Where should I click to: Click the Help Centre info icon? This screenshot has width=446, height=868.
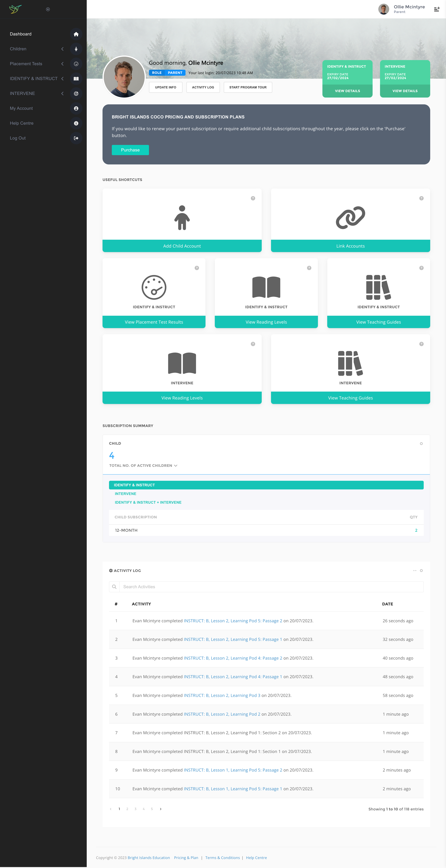[x=76, y=123]
